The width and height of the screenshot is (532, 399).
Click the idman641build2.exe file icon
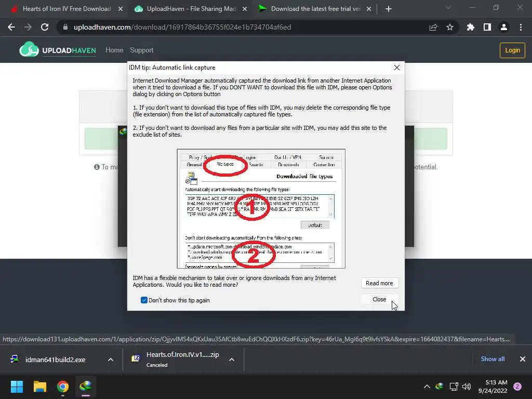point(14,360)
